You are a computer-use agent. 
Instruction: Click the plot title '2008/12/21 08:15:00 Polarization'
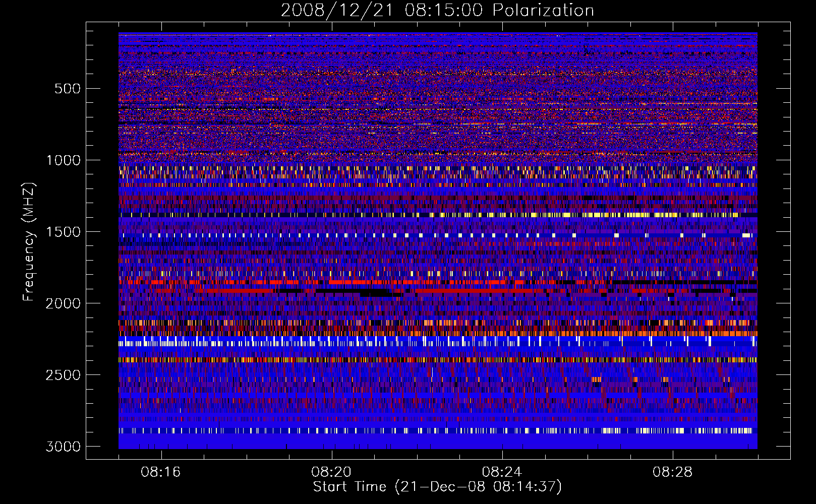(x=437, y=10)
